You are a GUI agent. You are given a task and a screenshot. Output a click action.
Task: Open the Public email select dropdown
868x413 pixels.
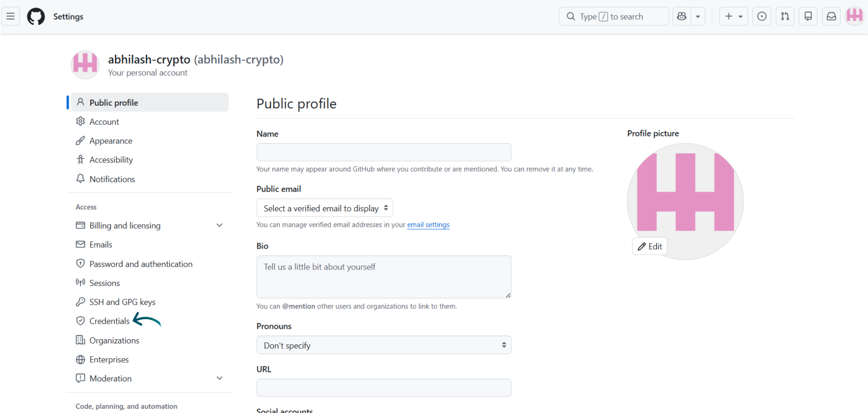(325, 208)
